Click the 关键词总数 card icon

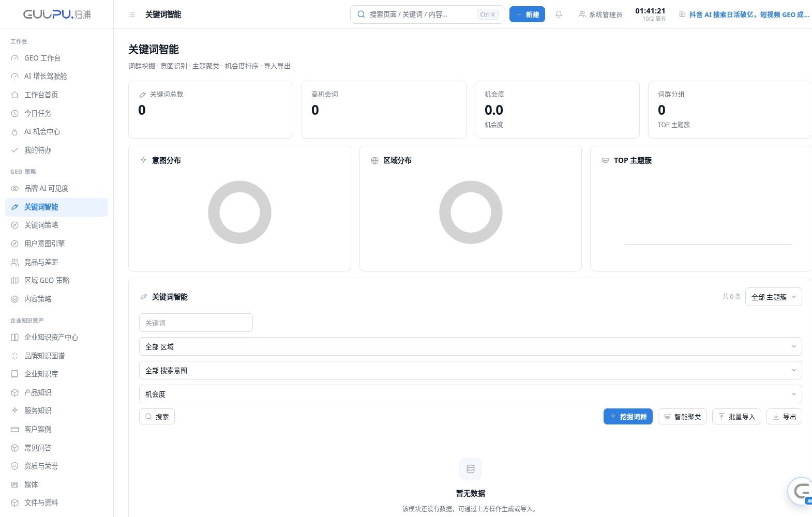click(142, 95)
